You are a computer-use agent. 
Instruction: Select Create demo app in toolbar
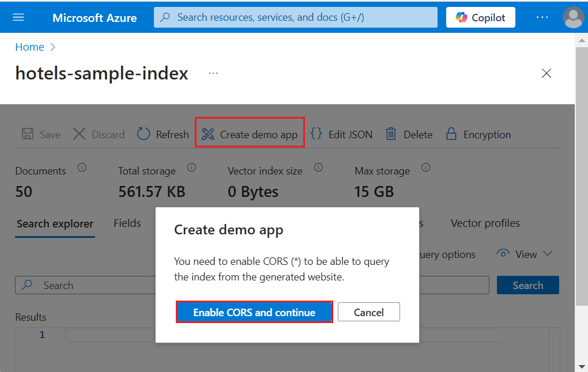(x=250, y=135)
